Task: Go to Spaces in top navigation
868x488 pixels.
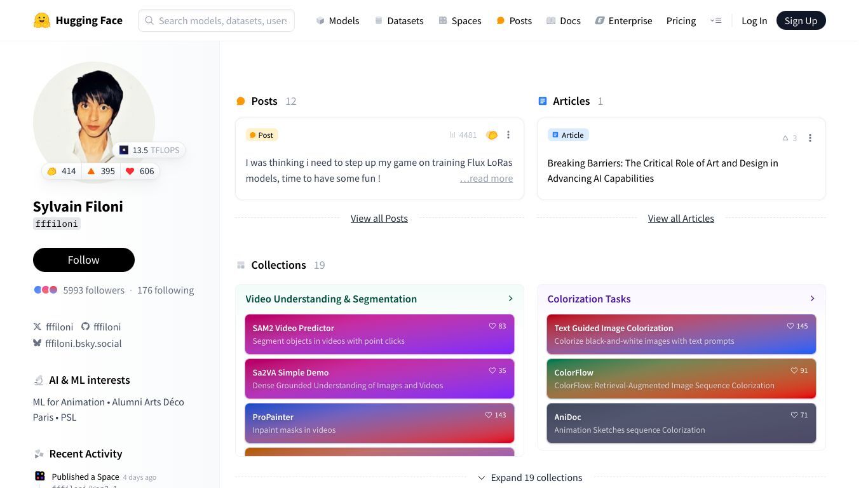Action: pos(460,20)
